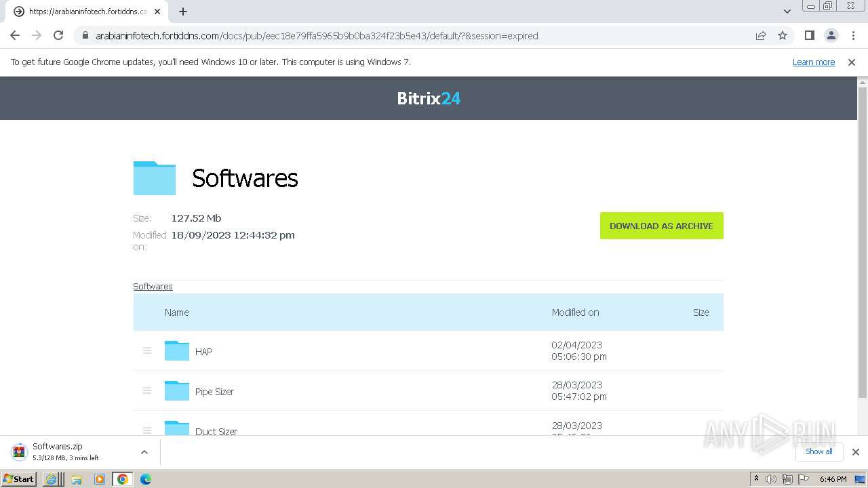Screen dimensions: 868x488
Task: Click the page vertical scrollbar thumb
Action: click(863, 242)
